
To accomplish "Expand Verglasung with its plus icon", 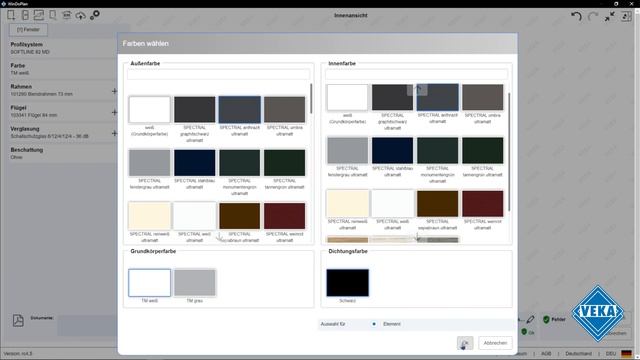I will click(x=114, y=133).
